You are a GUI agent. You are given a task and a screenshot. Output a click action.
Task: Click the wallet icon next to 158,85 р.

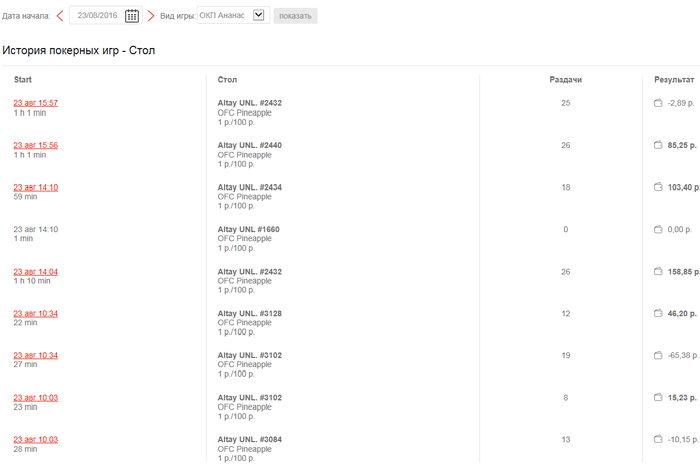(x=657, y=271)
